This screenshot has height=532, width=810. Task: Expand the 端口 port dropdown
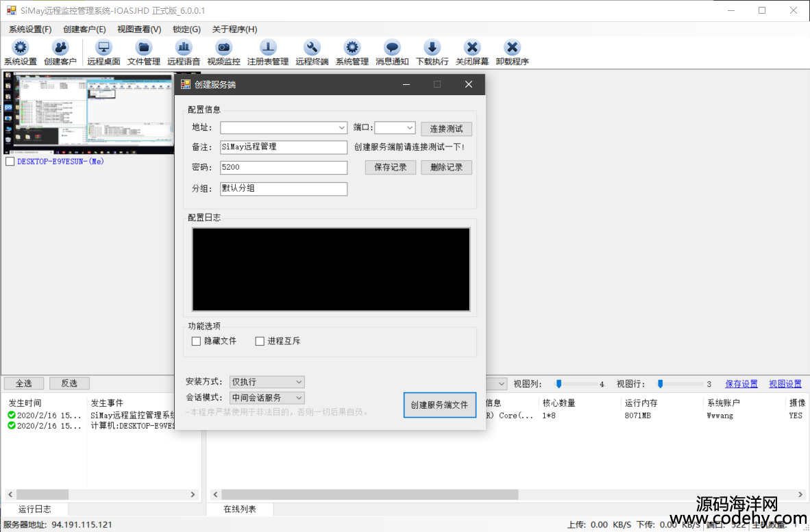[x=409, y=127]
